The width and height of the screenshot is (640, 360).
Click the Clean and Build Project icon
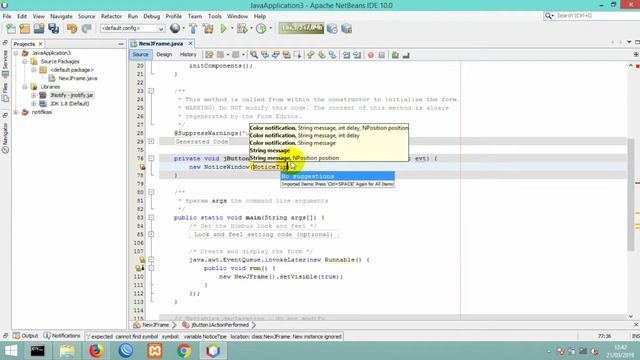208,29
